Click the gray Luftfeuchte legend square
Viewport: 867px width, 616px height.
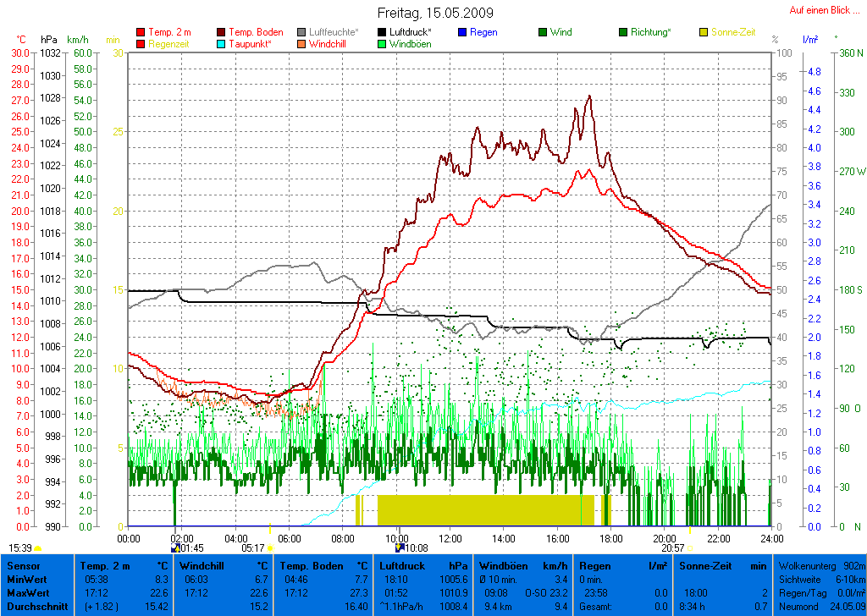click(x=302, y=32)
